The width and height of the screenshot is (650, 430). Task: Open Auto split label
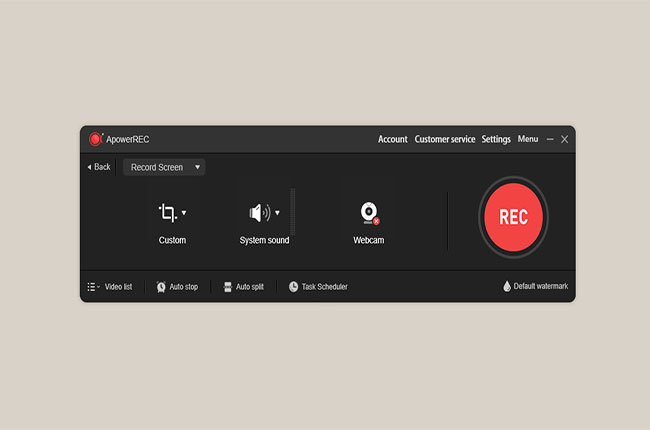(x=250, y=287)
